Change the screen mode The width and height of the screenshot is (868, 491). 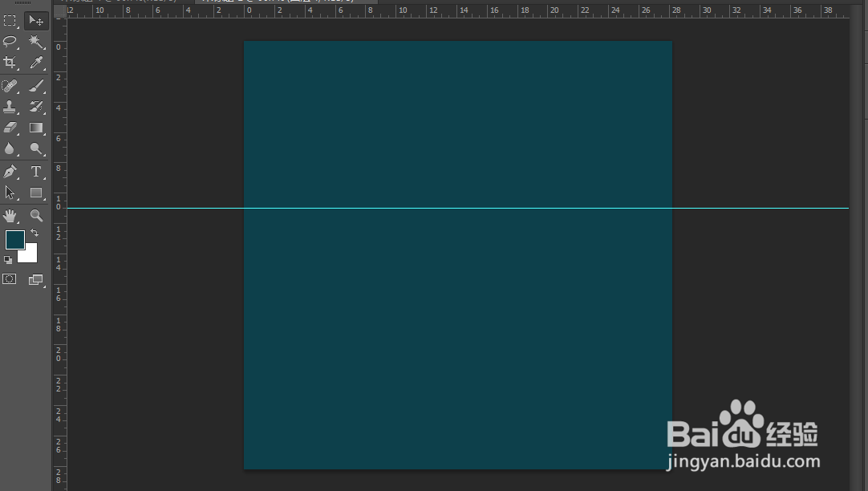tap(36, 279)
